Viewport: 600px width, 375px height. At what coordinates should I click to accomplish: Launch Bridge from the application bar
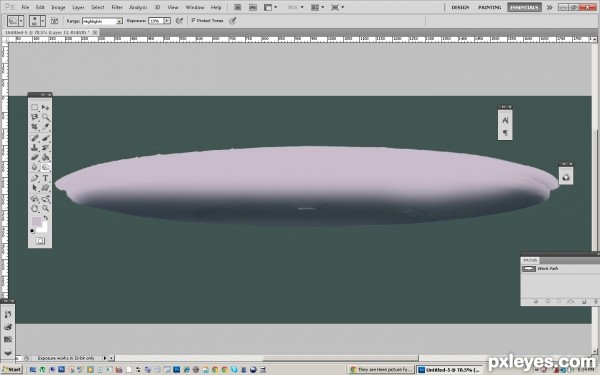pos(238,7)
